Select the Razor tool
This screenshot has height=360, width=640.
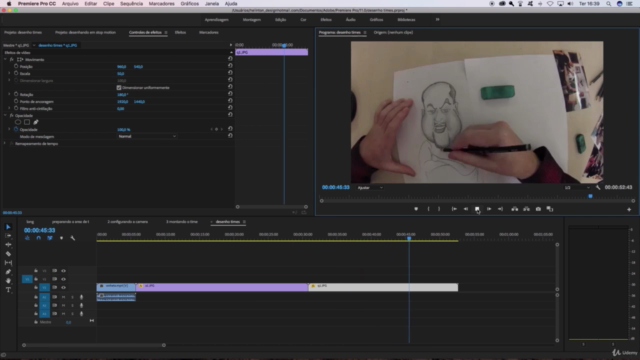tap(8, 253)
